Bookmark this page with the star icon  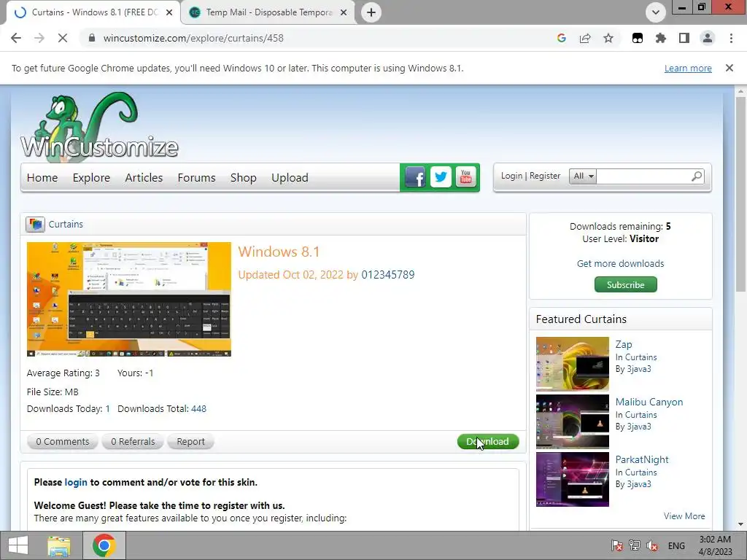tap(608, 38)
